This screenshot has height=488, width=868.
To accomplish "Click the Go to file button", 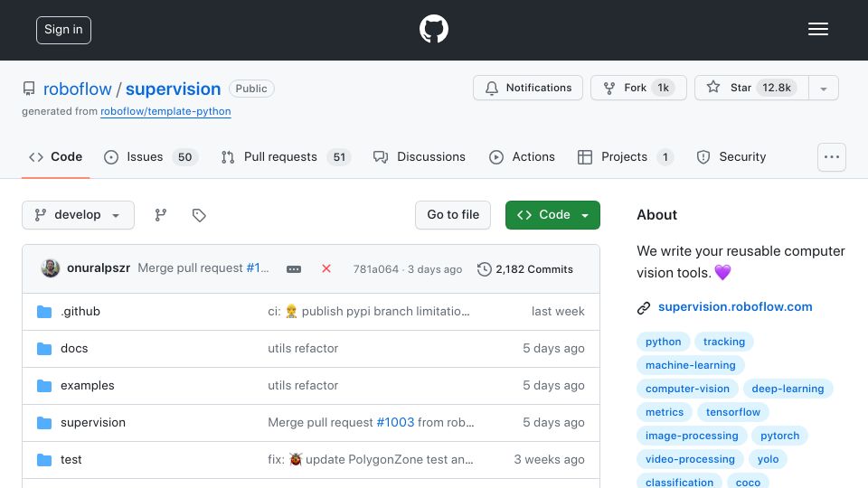I will pyautogui.click(x=453, y=215).
